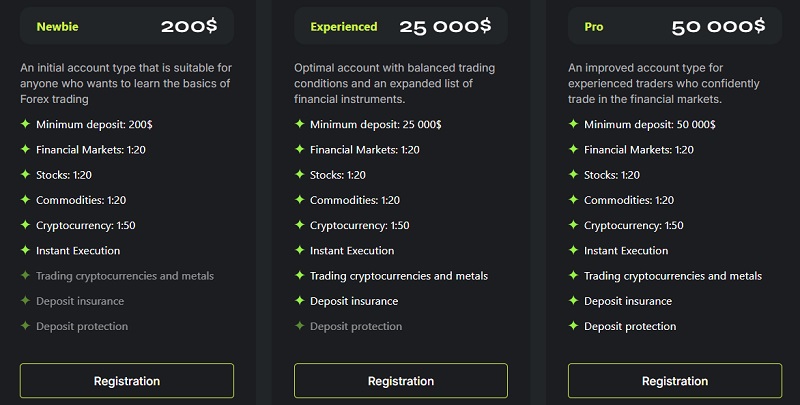Click the star icon beside Experienced Deposit insurance
Screen dimensions: 800x405
click(299, 300)
